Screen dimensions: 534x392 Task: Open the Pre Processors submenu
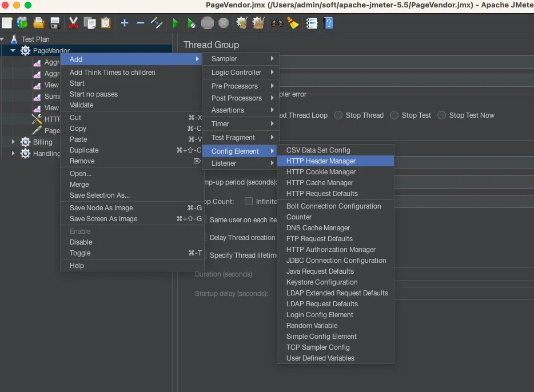[241, 86]
